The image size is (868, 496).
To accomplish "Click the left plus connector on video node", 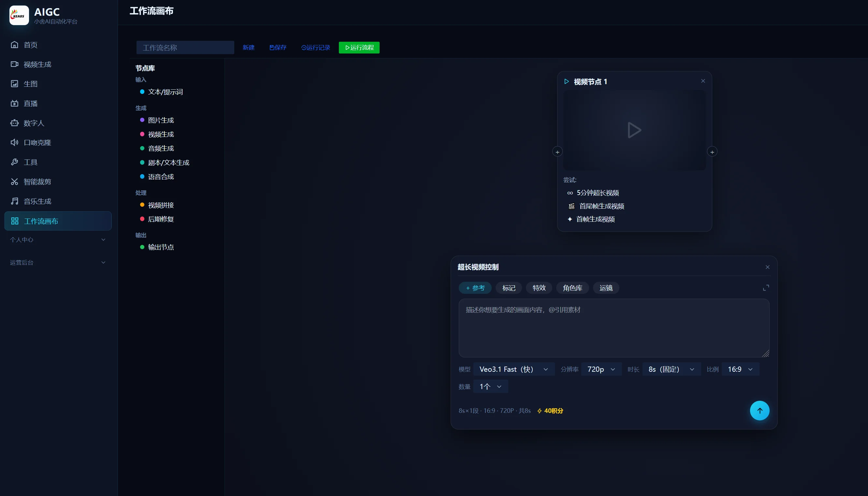I will (557, 152).
